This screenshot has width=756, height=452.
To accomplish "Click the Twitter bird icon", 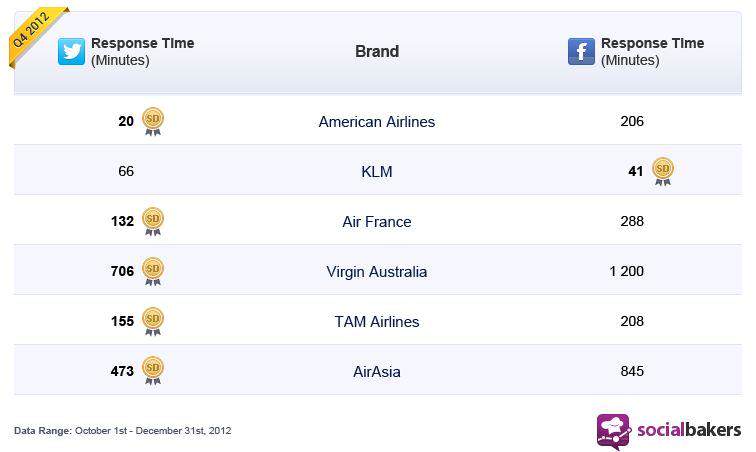I will tap(71, 52).
